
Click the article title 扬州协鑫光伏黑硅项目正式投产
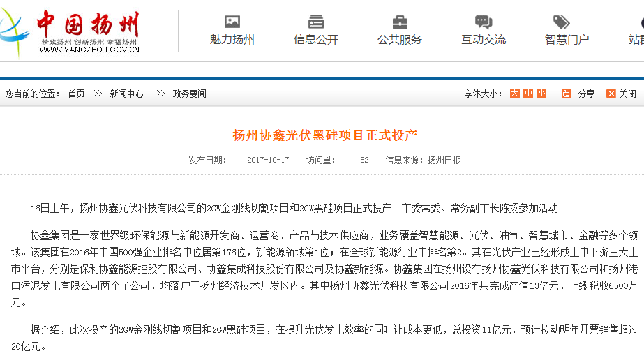[x=324, y=135]
